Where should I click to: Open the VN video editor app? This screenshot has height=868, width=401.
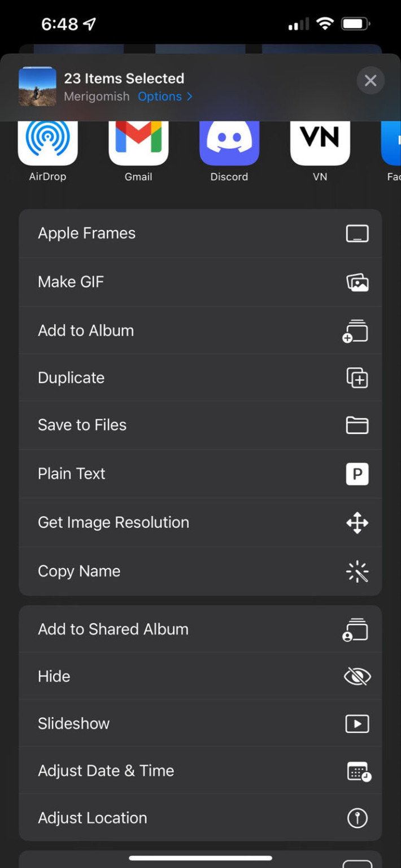pos(319,142)
